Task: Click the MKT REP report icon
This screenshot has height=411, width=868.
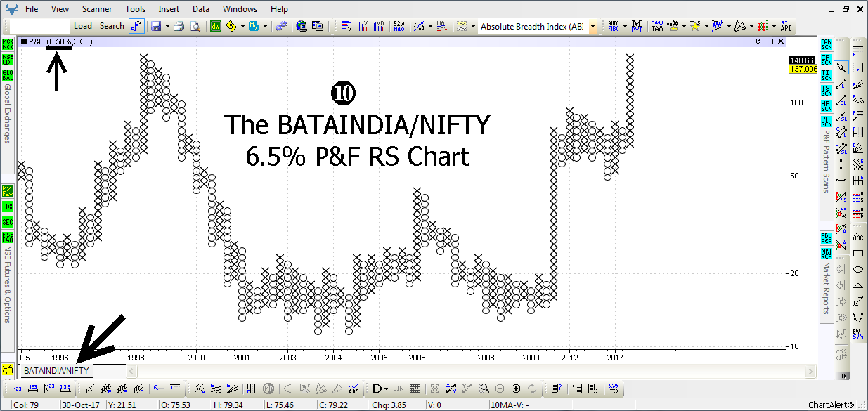Action: 826,253
